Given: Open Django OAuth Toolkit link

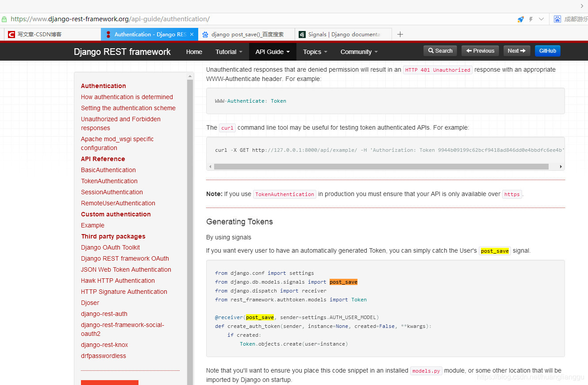Looking at the screenshot, I should [x=111, y=247].
